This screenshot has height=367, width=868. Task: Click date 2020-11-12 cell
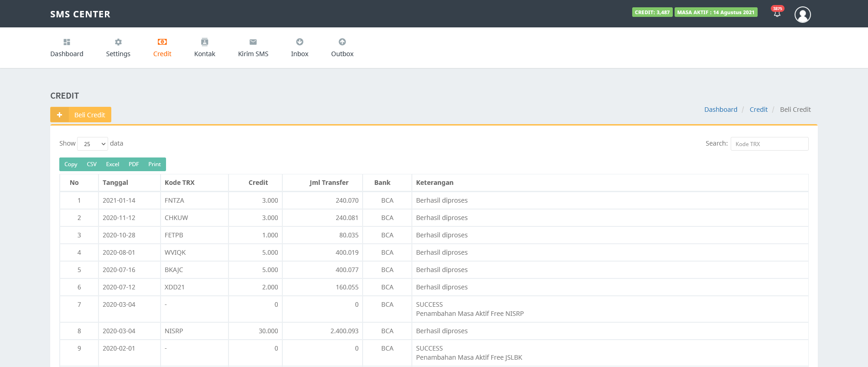130,218
